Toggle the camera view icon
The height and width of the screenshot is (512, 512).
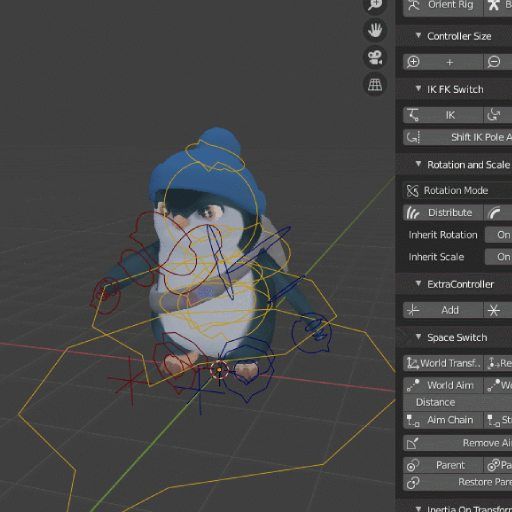[x=375, y=57]
